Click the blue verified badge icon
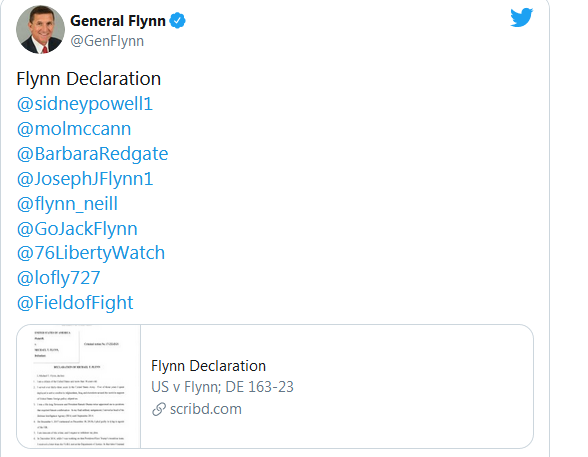Image resolution: width=588 pixels, height=457 pixels. pos(177,21)
